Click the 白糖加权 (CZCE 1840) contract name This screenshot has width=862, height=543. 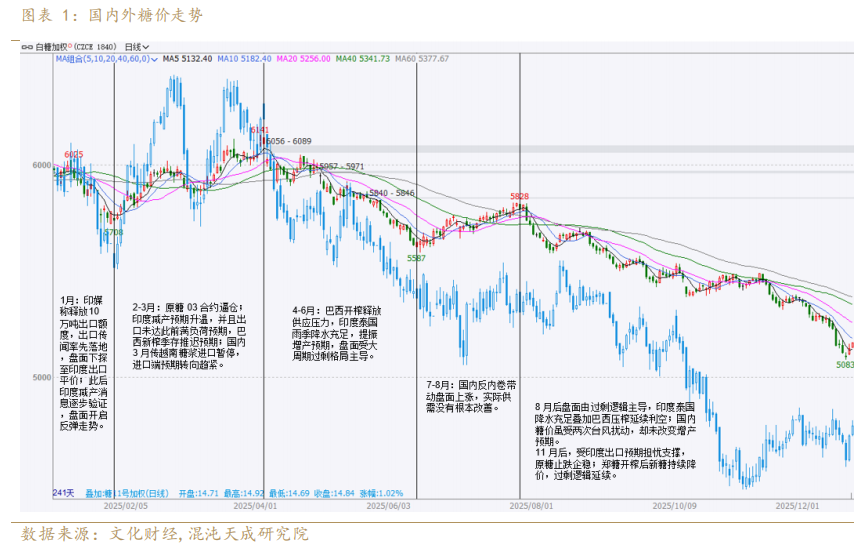76,47
